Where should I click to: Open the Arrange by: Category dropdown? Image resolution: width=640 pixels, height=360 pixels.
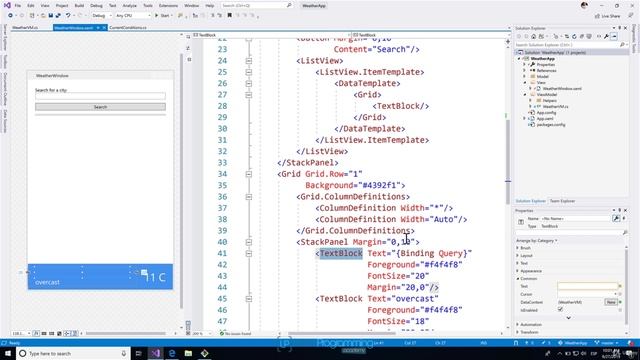tap(537, 240)
